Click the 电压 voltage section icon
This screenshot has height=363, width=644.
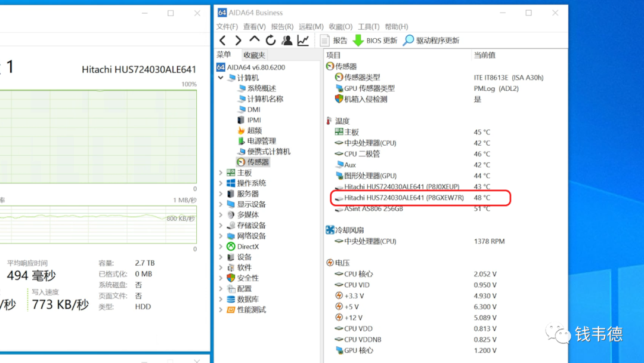pos(330,263)
